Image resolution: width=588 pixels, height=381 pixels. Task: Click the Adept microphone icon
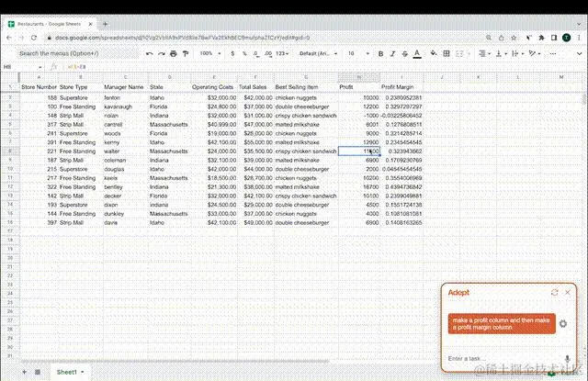tap(568, 359)
